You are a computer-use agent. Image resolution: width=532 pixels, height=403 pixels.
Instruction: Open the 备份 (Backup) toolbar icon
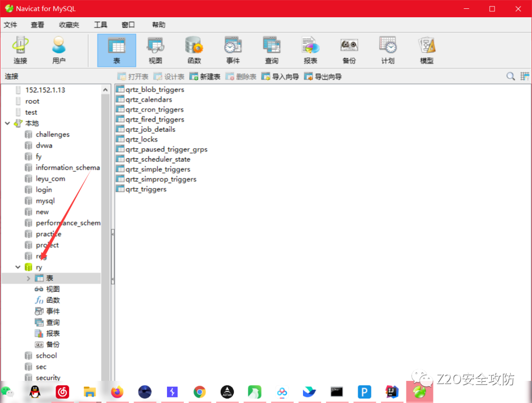coord(349,50)
